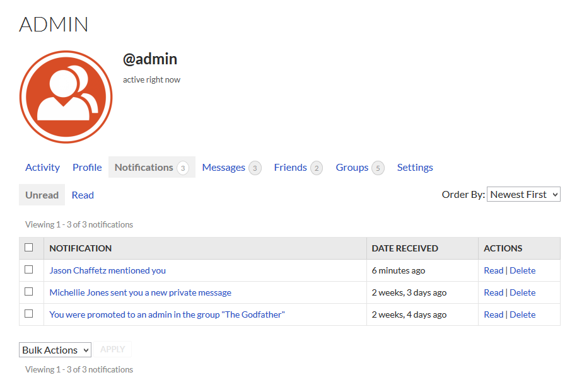Open Jason Chaffetz mentioned you link
The image size is (577, 392).
tap(107, 270)
